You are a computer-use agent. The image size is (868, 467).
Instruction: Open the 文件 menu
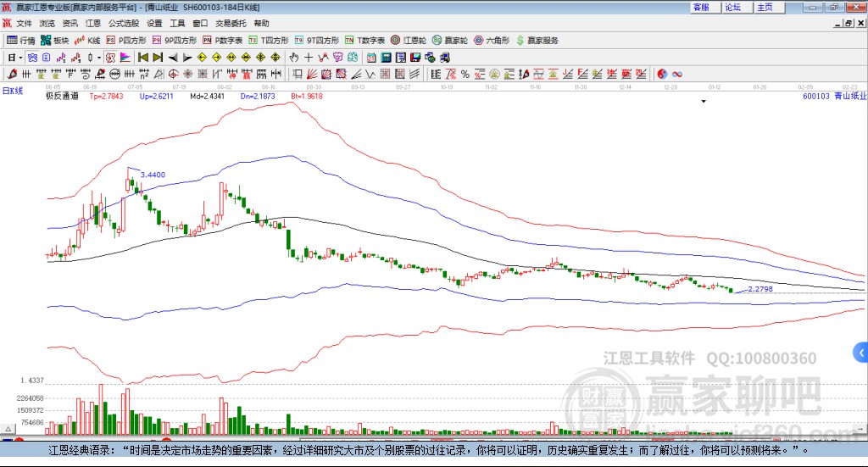coord(24,23)
